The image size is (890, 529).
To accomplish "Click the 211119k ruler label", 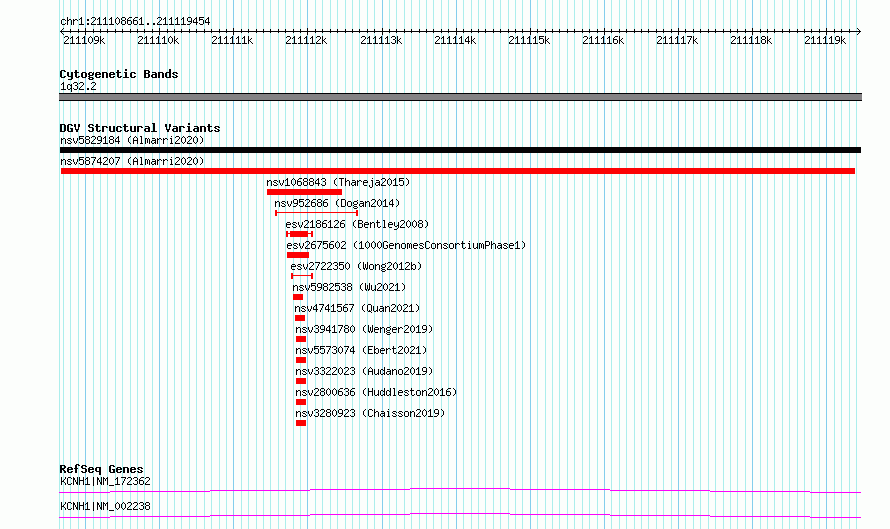I will [825, 40].
